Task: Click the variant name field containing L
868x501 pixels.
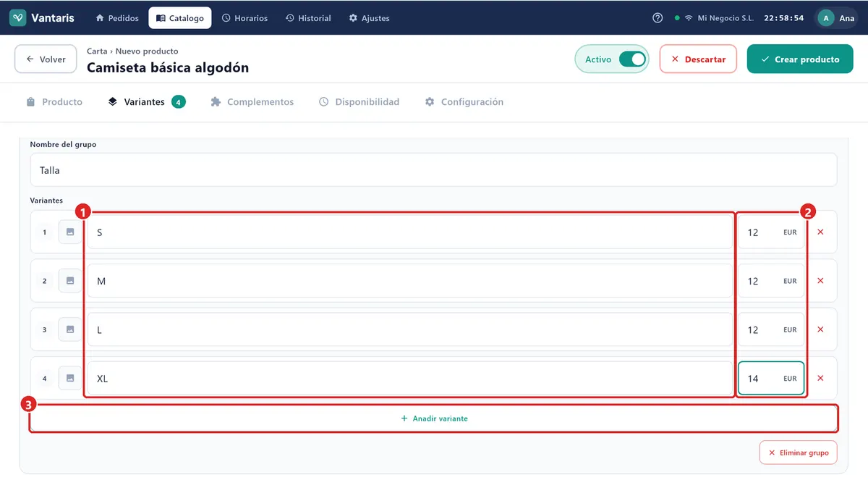Action: coord(410,329)
